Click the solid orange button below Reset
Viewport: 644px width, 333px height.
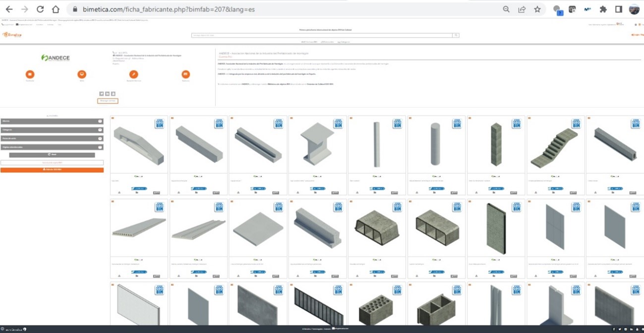pos(52,170)
